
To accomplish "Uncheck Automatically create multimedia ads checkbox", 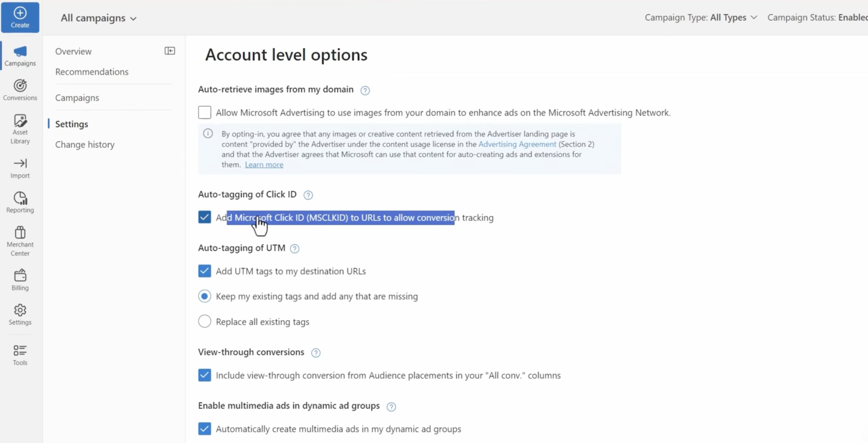I will 204,429.
